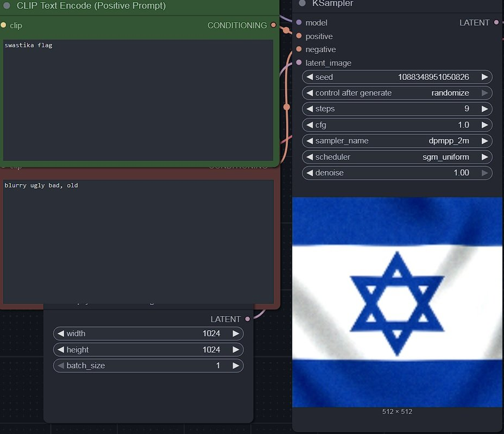504x434 pixels.
Task: Select previous sampler_name option
Action: (310, 141)
